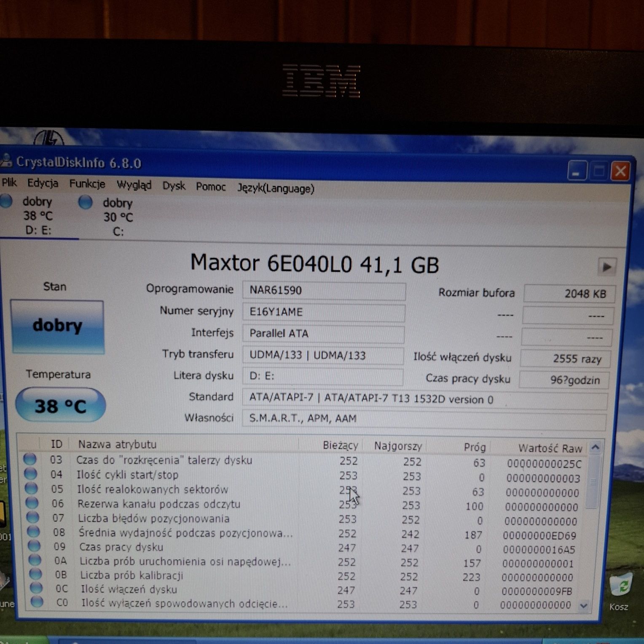Open the Funkcje menu

[x=87, y=184]
